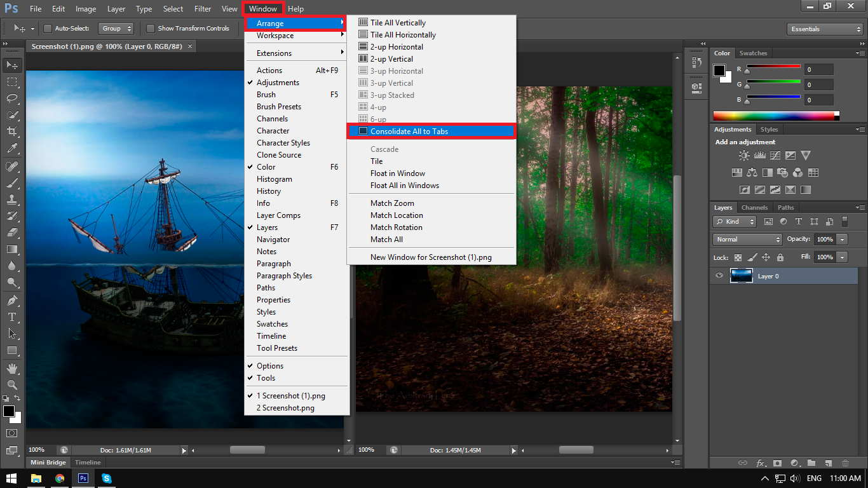
Task: Choose Consolidate All to Tabs
Action: [x=431, y=132]
